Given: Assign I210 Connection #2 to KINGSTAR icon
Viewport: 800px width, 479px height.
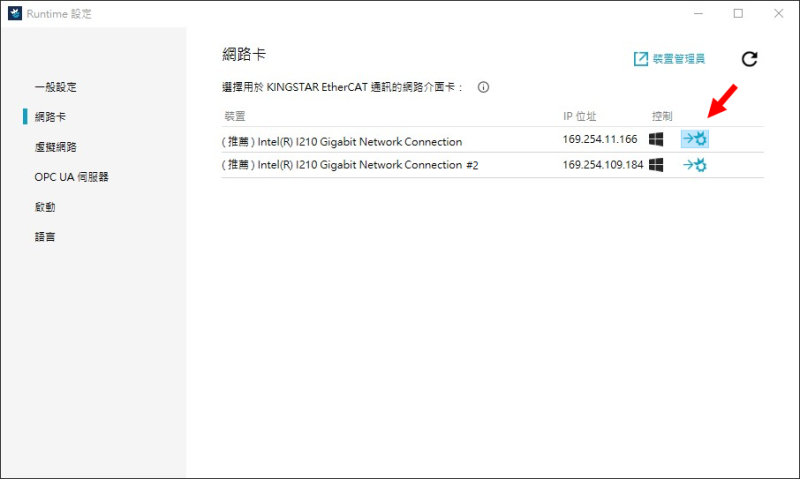Looking at the screenshot, I should 695,165.
